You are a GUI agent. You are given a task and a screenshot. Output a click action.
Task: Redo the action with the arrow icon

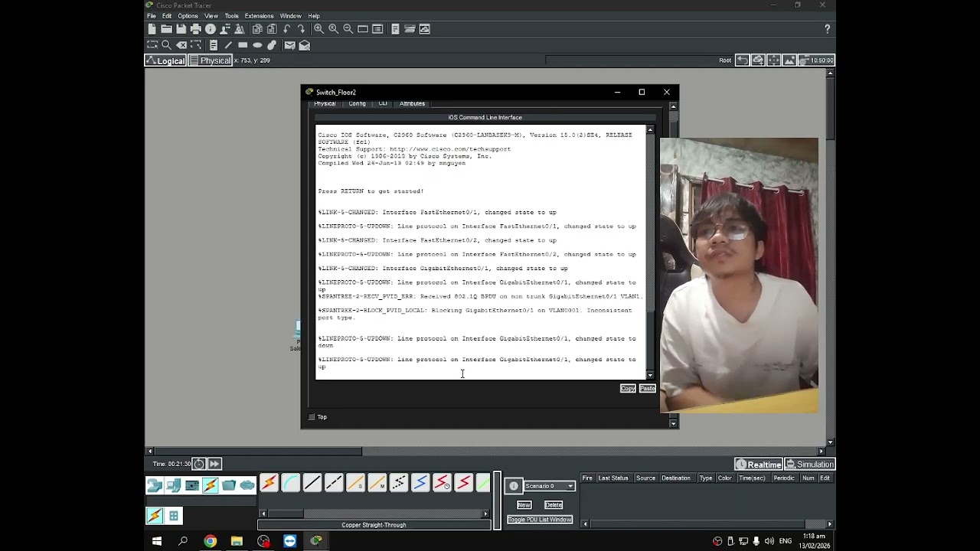301,29
